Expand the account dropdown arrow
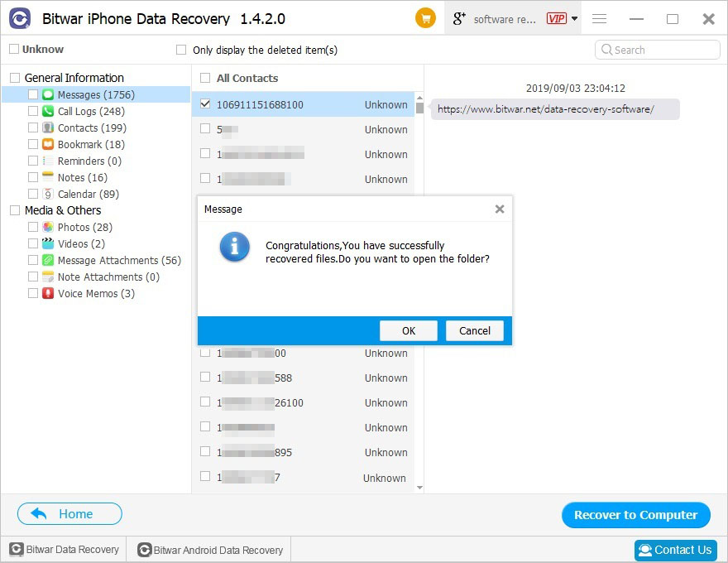Viewport: 728px width, 563px height. pyautogui.click(x=574, y=18)
